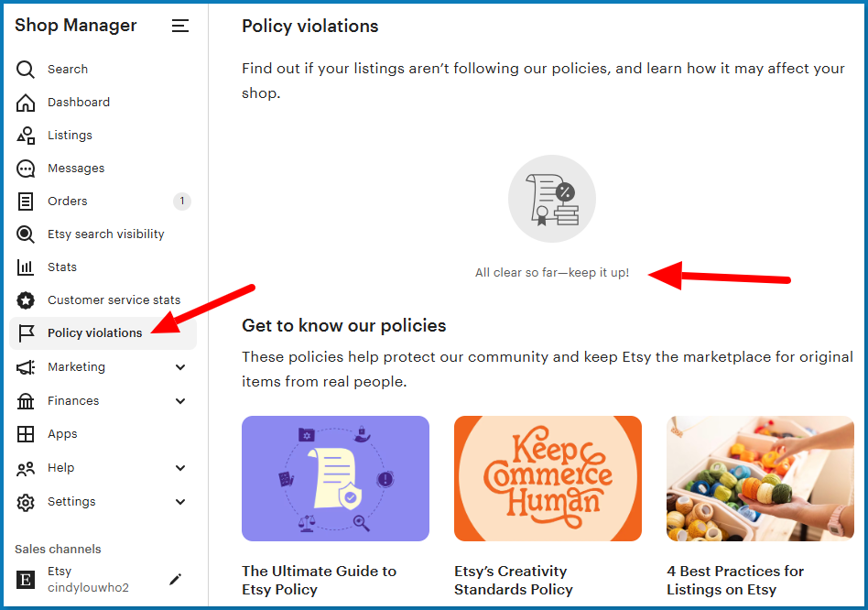Click the Orders count badge
The width and height of the screenshot is (868, 610).
point(182,201)
